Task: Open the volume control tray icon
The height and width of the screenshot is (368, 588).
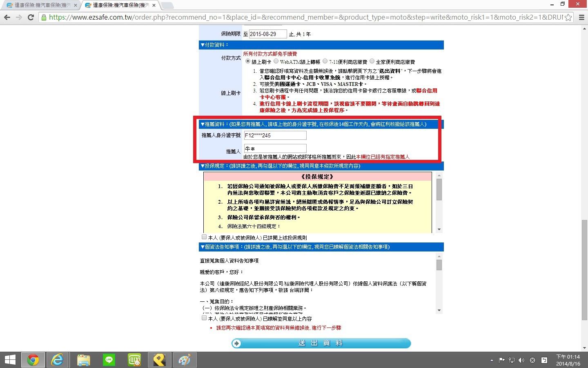Action: [x=521, y=360]
